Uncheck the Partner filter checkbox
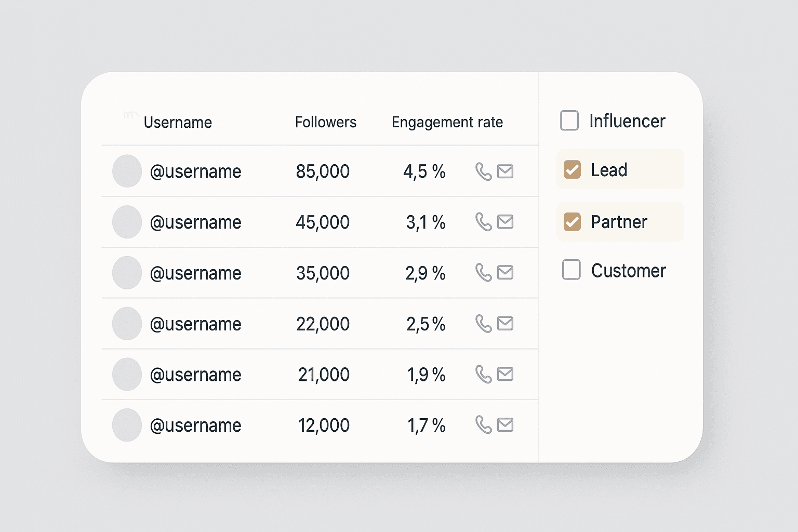The image size is (798, 532). click(x=572, y=222)
